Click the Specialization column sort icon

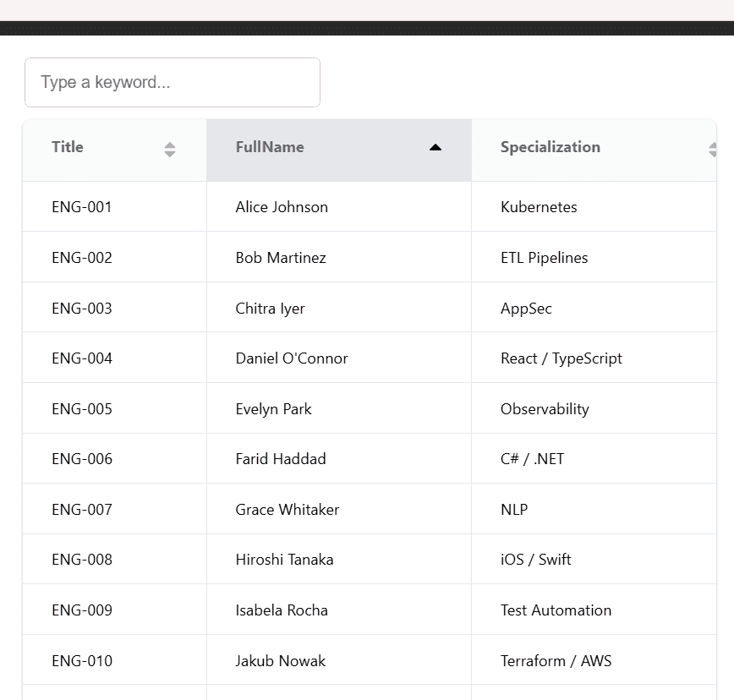click(x=713, y=150)
